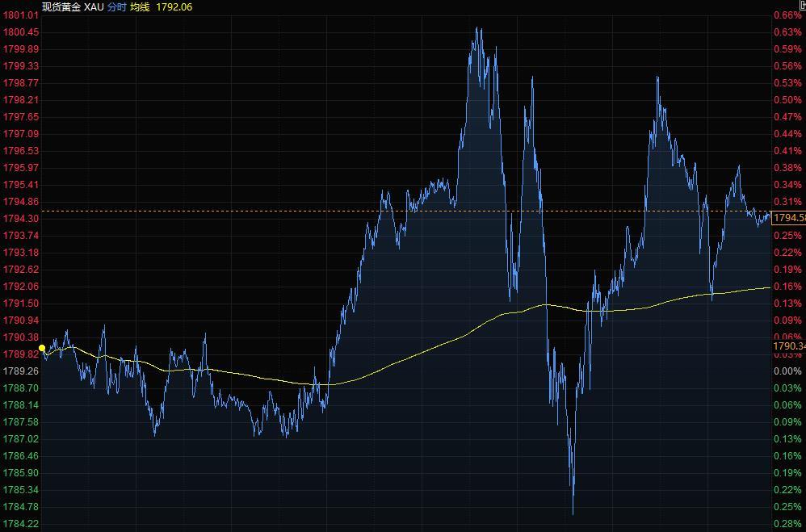806x532 pixels.
Task: Click the 0.66% top percentage label
Action: point(787,15)
